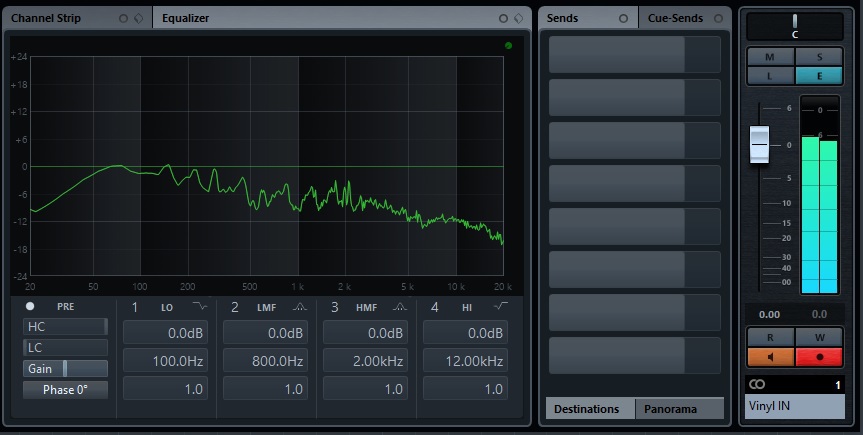Click the Edit channel E button
The width and height of the screenshot is (863, 435).
pyautogui.click(x=820, y=75)
